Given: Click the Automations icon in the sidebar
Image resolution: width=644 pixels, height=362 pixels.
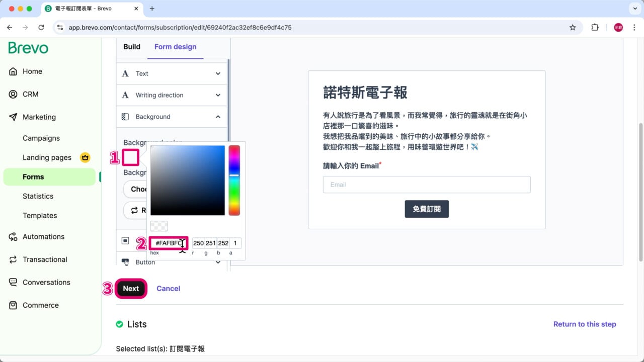Looking at the screenshot, I should pos(13,236).
